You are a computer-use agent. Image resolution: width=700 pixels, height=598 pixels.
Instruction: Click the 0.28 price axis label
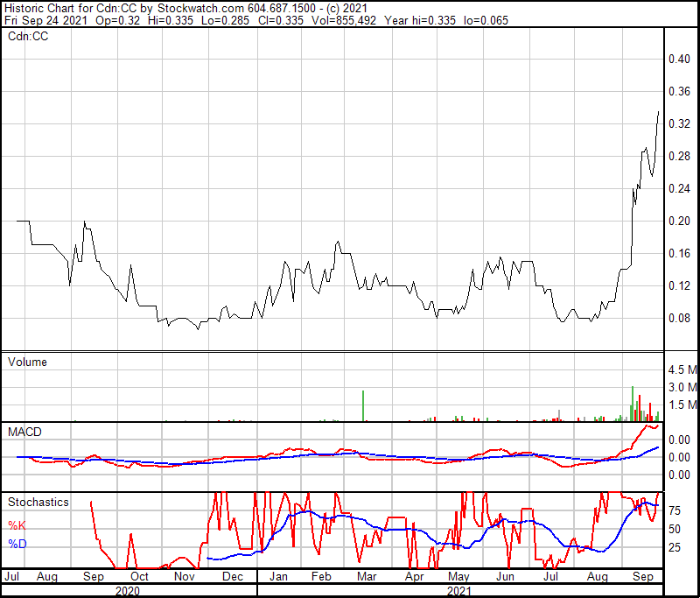tap(679, 157)
